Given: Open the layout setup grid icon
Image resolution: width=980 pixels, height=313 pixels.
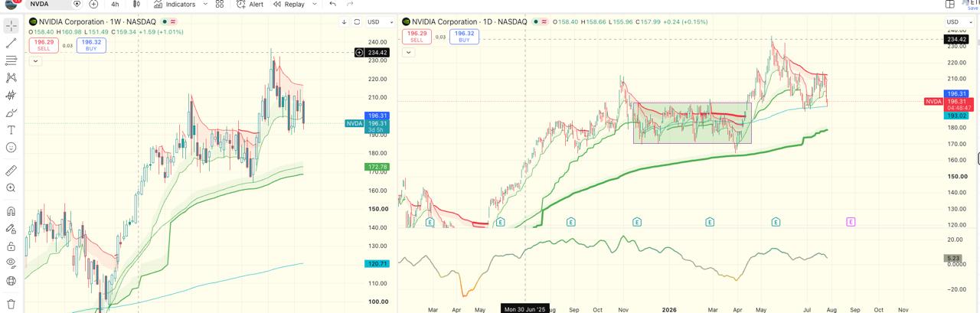Looking at the screenshot, I should 950,5.
